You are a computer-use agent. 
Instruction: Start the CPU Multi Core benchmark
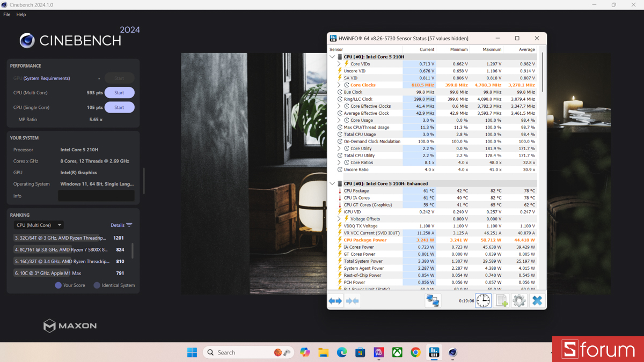point(119,92)
